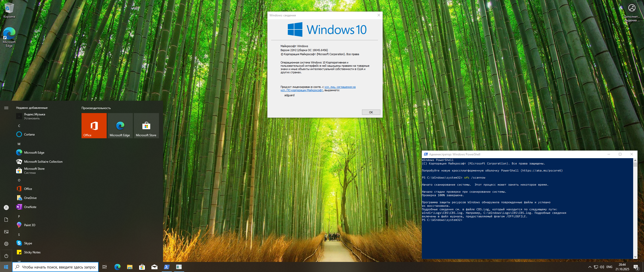Viewport: 644px width, 272px height.
Task: Open Settings gear in Start sidebar
Action: 6,244
